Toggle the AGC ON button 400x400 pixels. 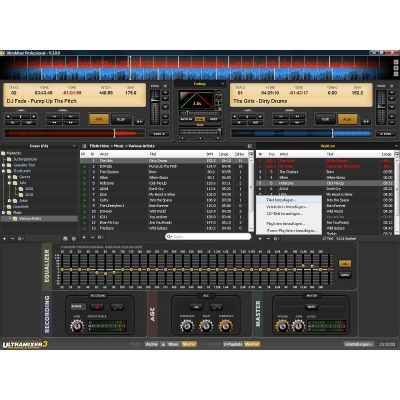(196, 307)
